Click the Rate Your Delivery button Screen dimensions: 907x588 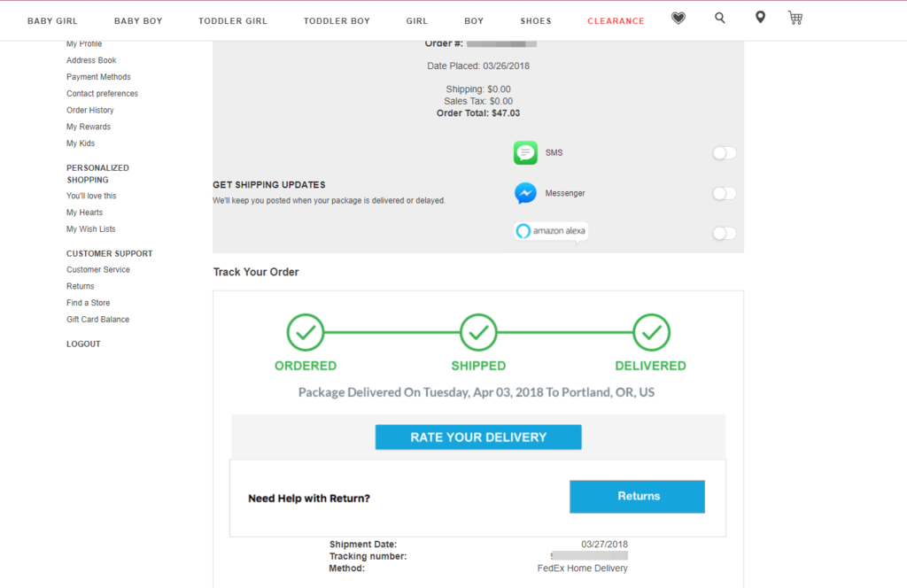(x=478, y=437)
